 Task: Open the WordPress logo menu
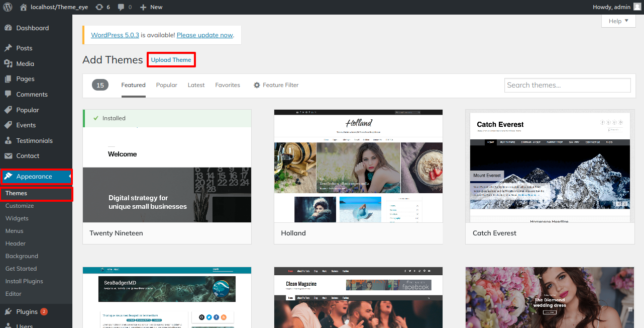point(8,7)
